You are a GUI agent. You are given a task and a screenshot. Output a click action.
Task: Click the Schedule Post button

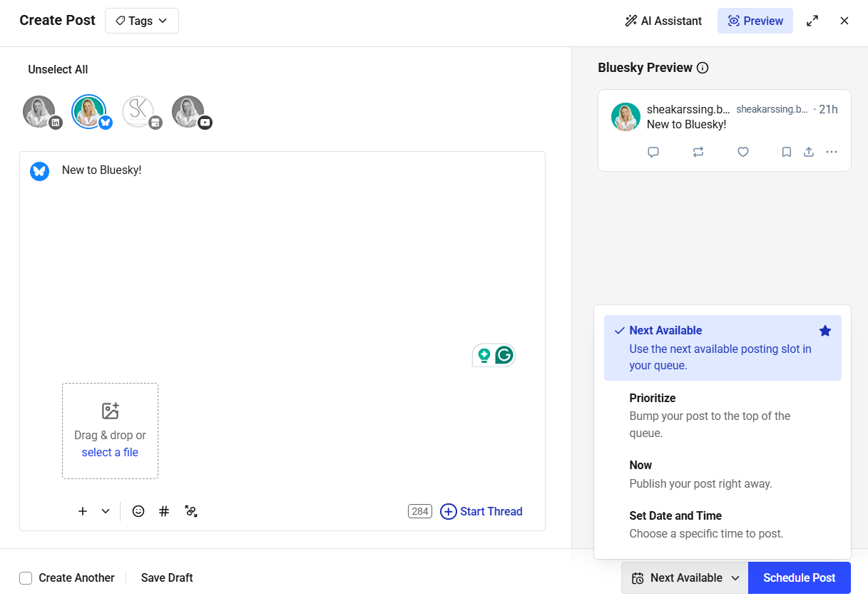tap(799, 577)
